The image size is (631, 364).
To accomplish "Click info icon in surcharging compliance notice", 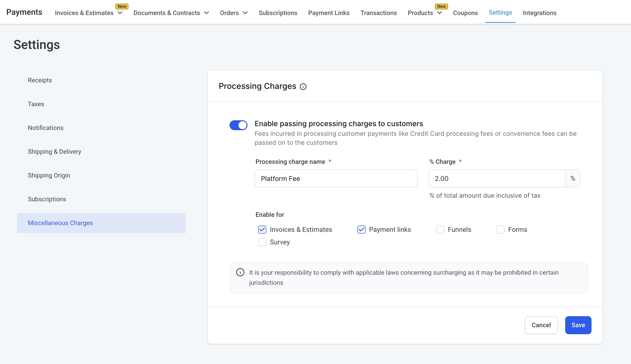I will [x=240, y=272].
